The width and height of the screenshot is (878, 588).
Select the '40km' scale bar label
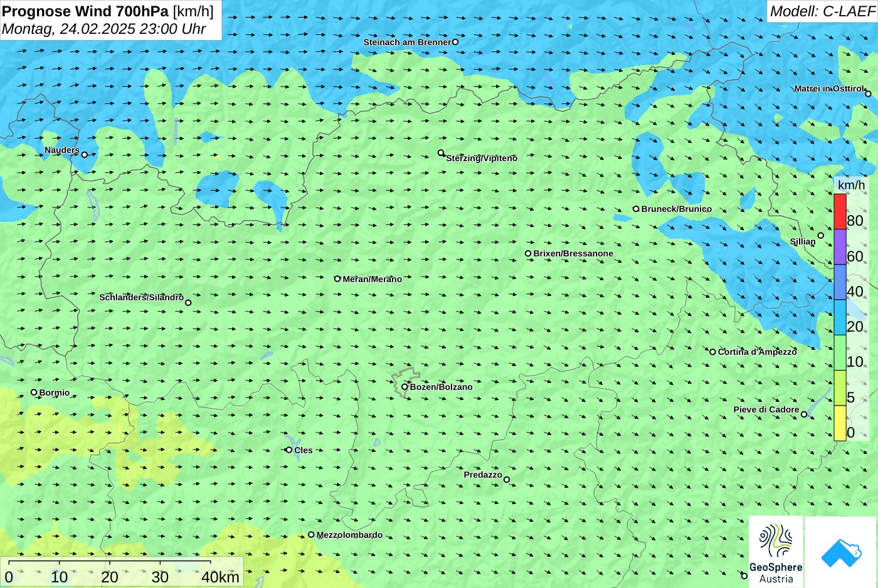(220, 577)
